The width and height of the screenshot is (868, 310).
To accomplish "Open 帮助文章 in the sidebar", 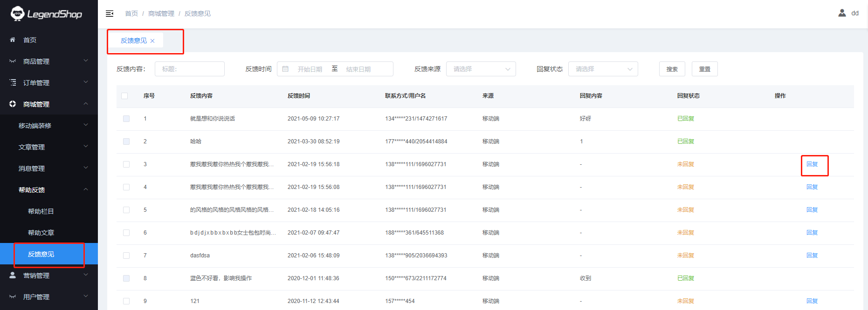I will (x=41, y=233).
